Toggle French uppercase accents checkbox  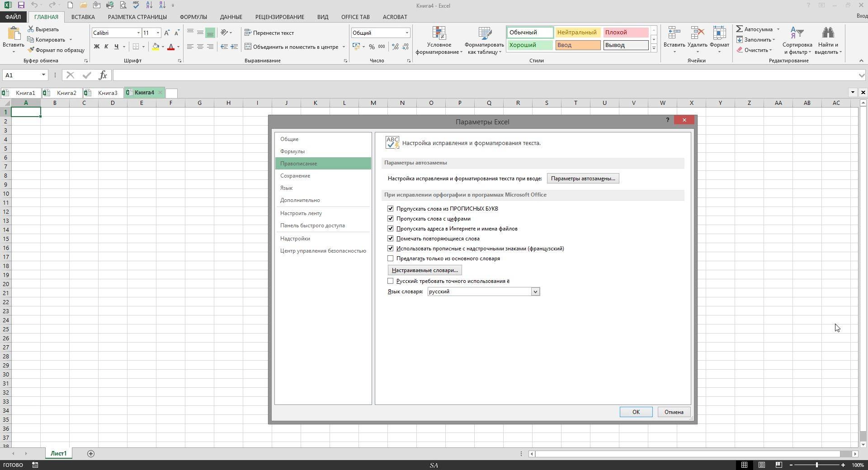[391, 248]
